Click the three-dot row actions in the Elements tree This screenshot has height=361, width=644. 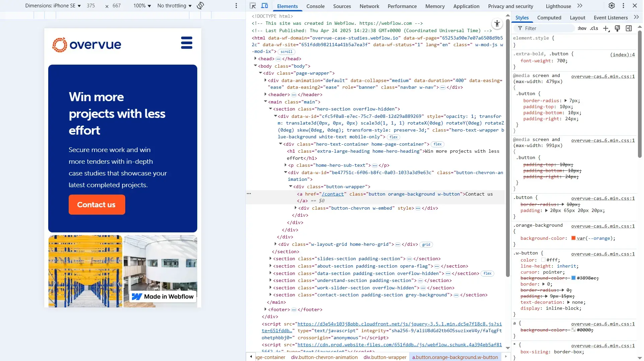(x=249, y=194)
